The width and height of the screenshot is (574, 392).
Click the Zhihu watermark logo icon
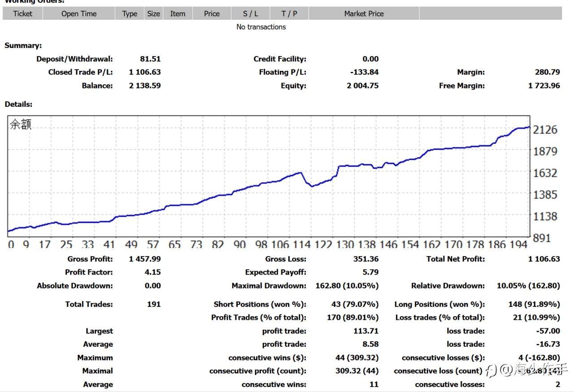(491, 370)
